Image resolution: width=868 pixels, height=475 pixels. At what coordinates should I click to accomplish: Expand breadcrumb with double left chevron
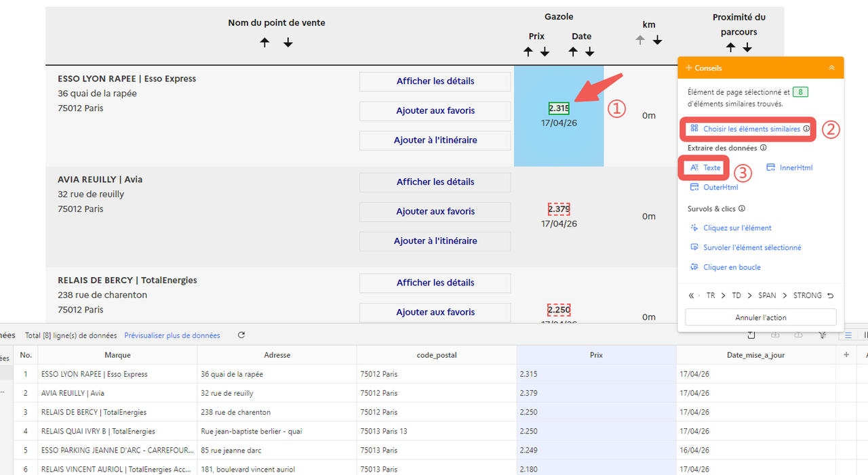pyautogui.click(x=692, y=296)
